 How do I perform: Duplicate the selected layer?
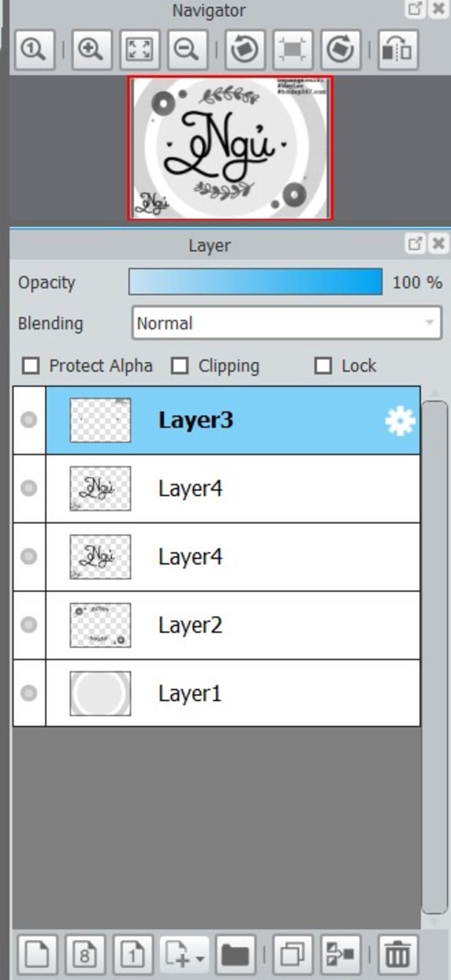coord(293,955)
